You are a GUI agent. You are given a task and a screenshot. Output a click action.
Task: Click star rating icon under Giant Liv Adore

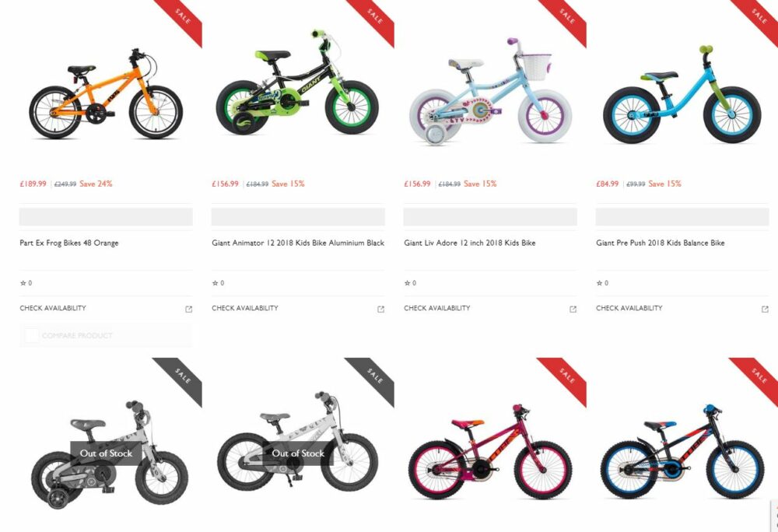(x=407, y=283)
